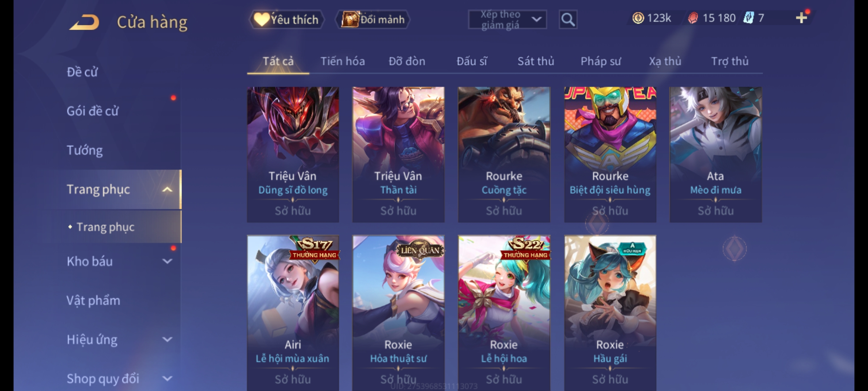
Task: Expand Shop quy đổi section
Action: 167,379
